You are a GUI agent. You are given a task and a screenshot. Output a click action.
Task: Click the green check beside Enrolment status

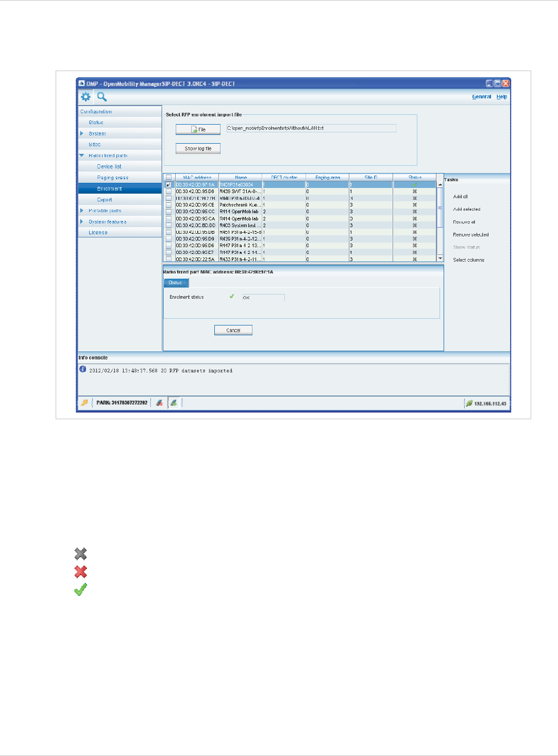[x=232, y=296]
